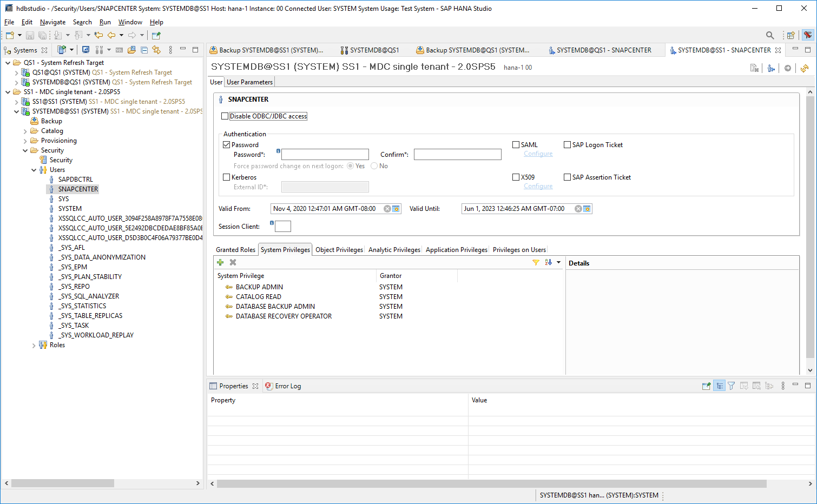The width and height of the screenshot is (817, 504).
Task: Switch to the Object Privileges tab
Action: pyautogui.click(x=339, y=250)
